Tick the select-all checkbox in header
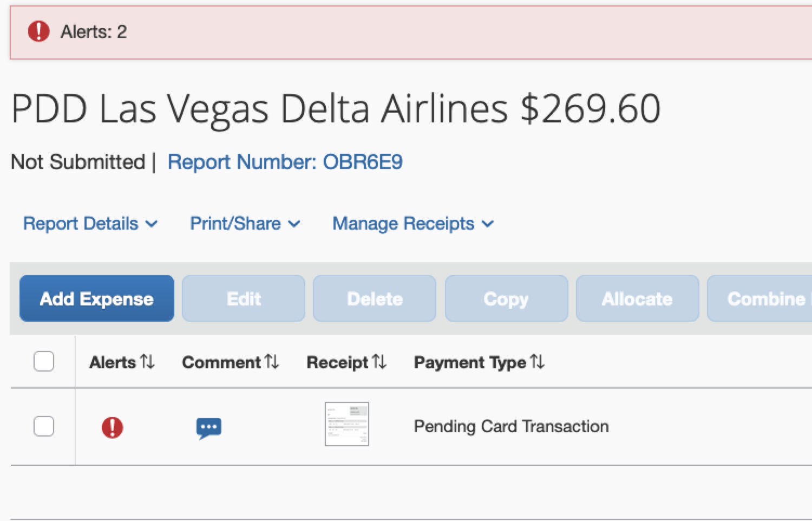 (44, 361)
